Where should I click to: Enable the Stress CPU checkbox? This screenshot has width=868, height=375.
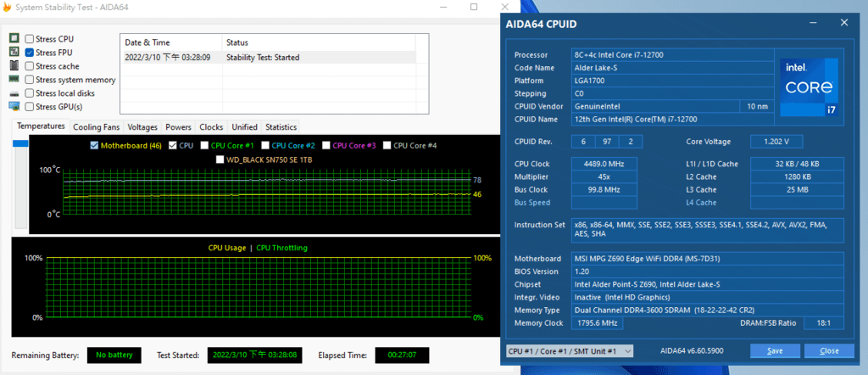[x=30, y=39]
